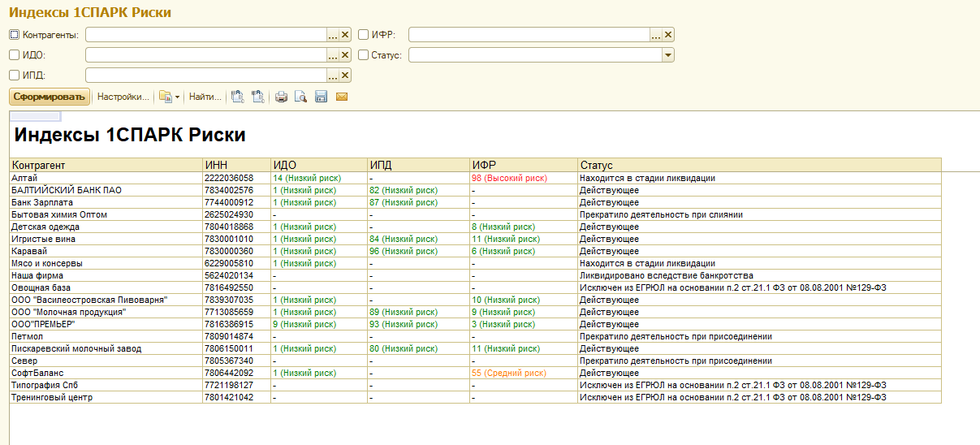Viewport: 980px width, 445px height.
Task: Select the Банк Зарплата row name
Action: click(106, 202)
